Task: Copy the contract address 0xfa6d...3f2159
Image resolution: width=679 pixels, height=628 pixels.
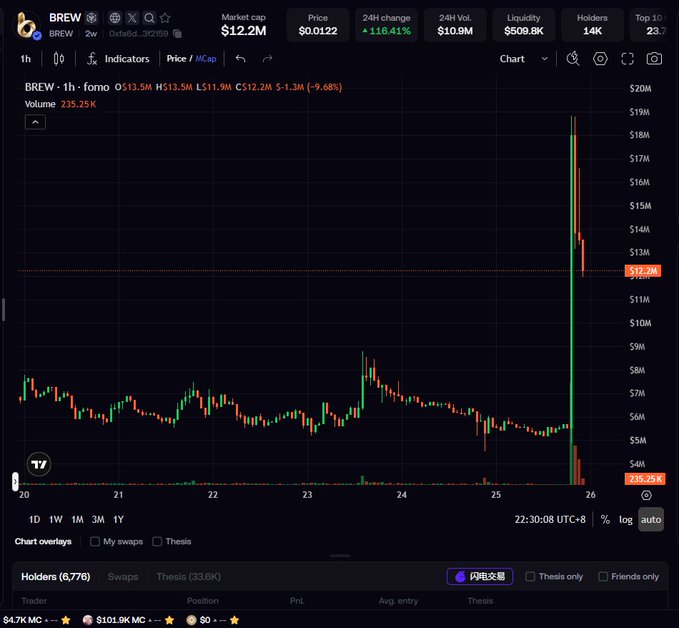Action: click(177, 33)
